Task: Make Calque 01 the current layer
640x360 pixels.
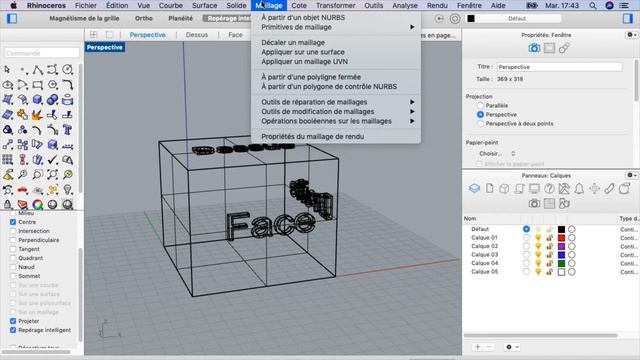Action: (x=526, y=238)
